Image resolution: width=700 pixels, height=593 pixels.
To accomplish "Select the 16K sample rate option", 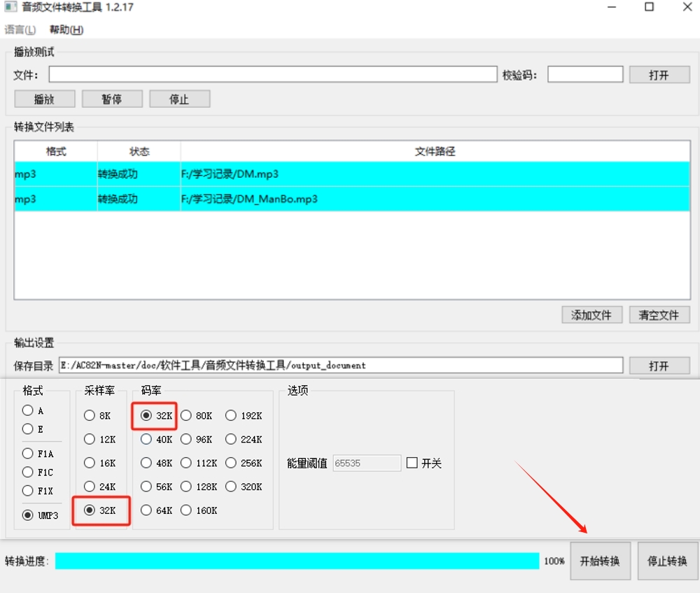I will tap(90, 463).
